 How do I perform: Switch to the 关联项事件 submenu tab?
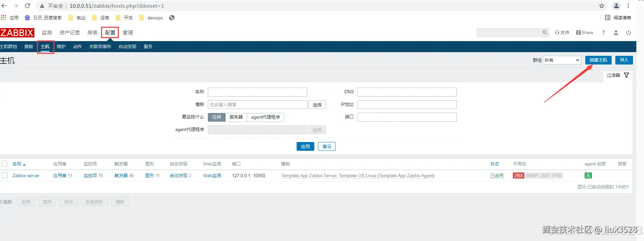100,46
